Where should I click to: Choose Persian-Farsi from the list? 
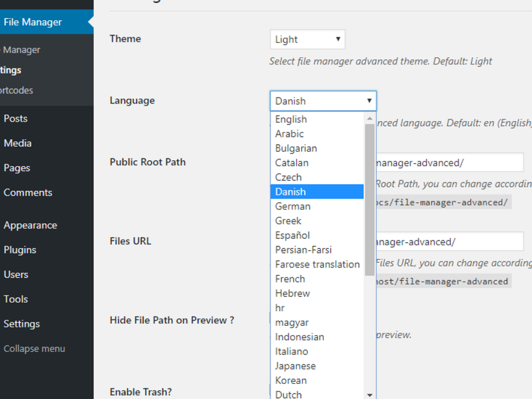tap(303, 250)
